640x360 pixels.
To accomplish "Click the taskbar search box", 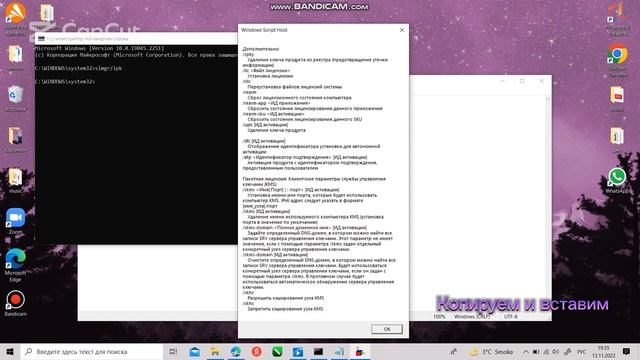I will pos(92,351).
